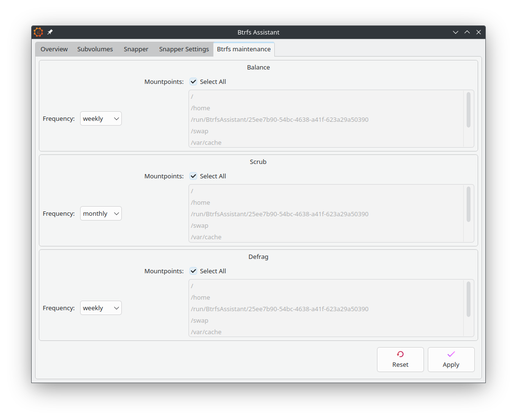Toggle the Defrag Select All checkbox

point(193,271)
